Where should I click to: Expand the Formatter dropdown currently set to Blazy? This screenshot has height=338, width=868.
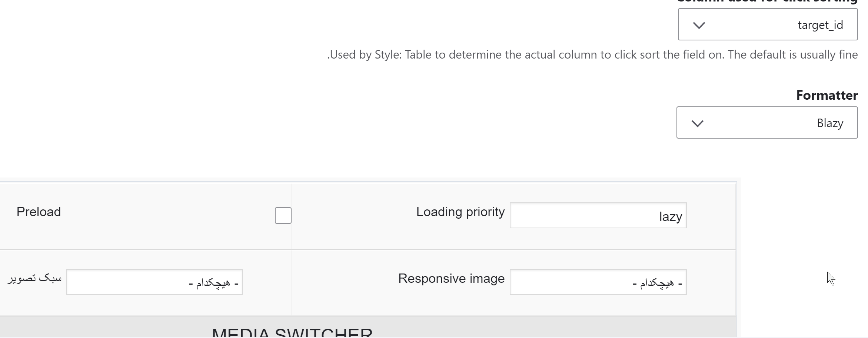click(766, 123)
